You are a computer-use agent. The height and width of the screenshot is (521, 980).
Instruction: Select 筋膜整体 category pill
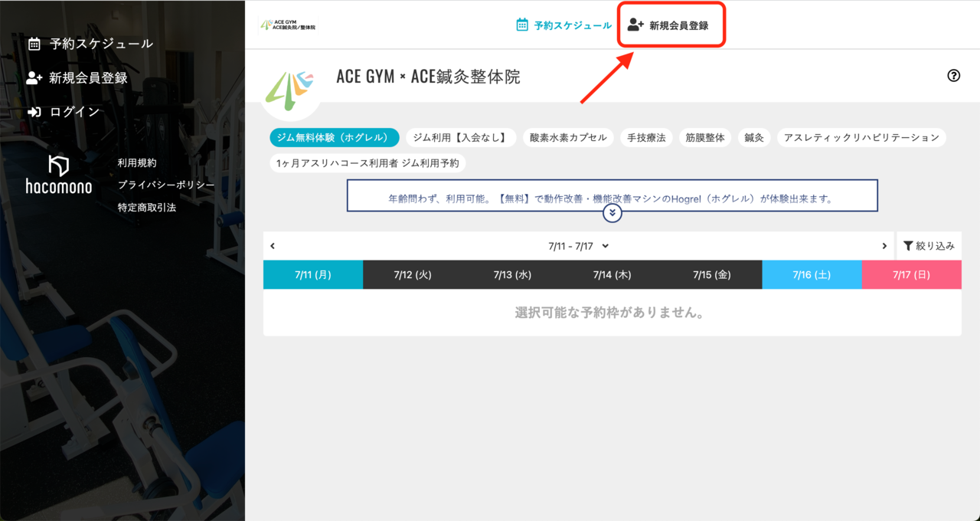point(706,137)
